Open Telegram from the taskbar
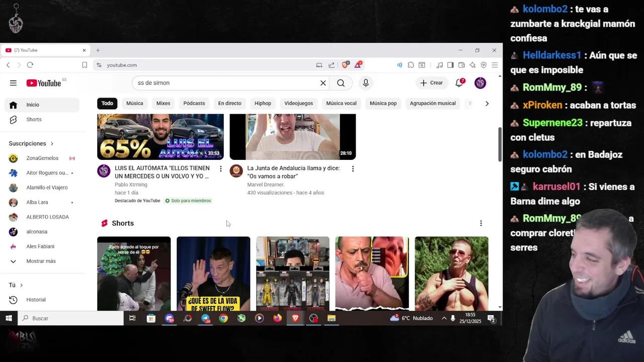This screenshot has width=644, height=362. coord(206,318)
